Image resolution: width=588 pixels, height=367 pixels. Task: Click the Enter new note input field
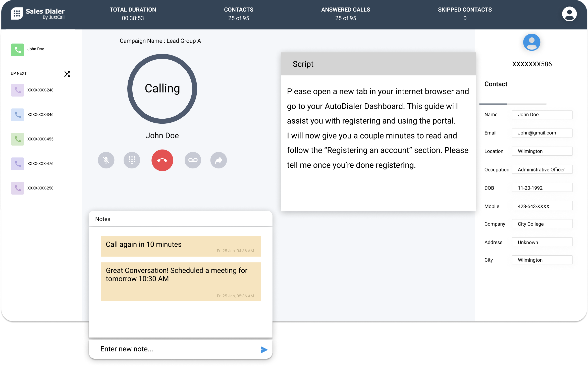pyautogui.click(x=176, y=349)
